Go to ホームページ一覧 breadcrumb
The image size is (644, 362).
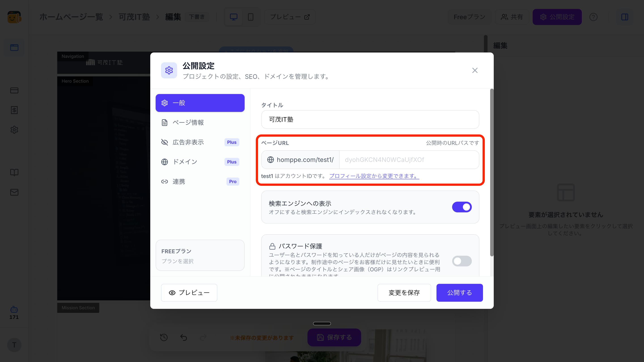point(71,17)
